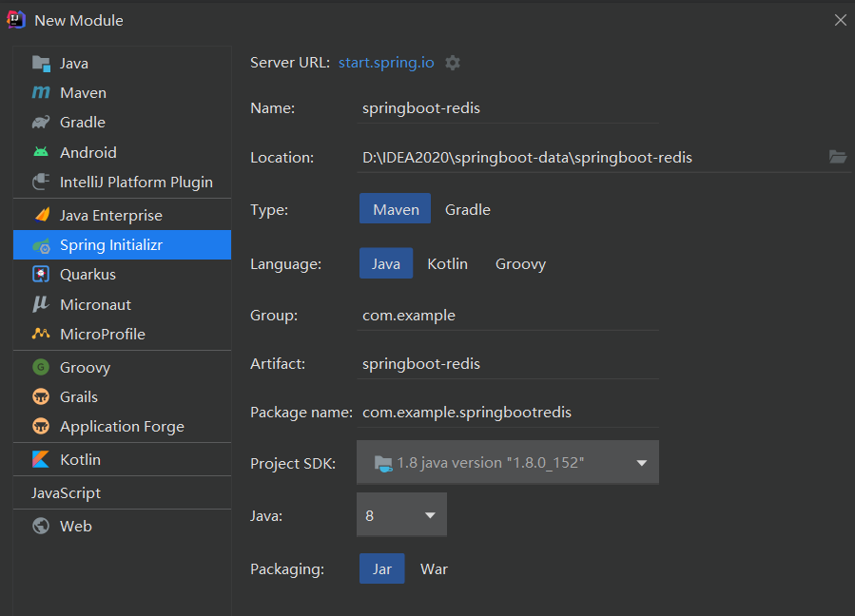Open the start.spring.io link
This screenshot has height=616, width=855.
click(x=386, y=63)
